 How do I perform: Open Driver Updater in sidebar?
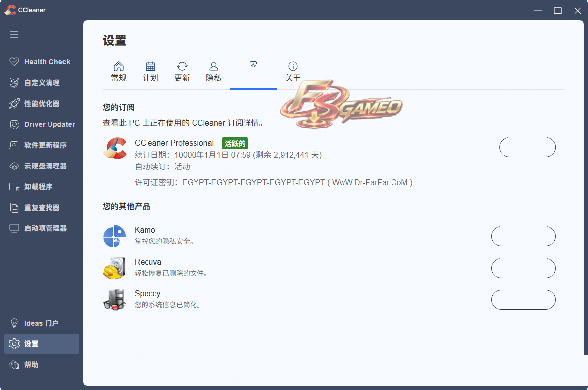42,124
